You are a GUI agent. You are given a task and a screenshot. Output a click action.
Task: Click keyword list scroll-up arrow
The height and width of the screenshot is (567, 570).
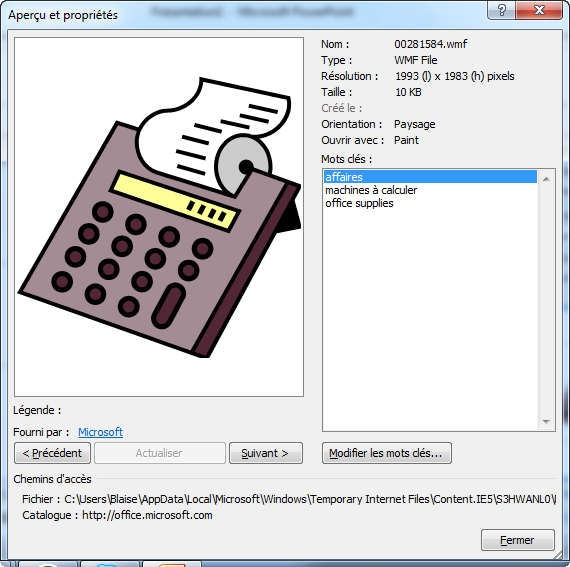pos(546,179)
